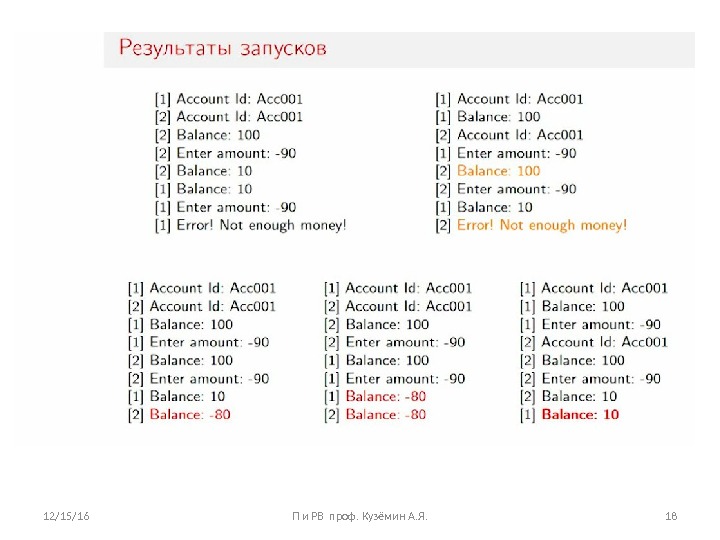This screenshot has height=540, width=720.
Task: Click "[2] Balance: 100" in the top-left block
Action: (x=207, y=135)
